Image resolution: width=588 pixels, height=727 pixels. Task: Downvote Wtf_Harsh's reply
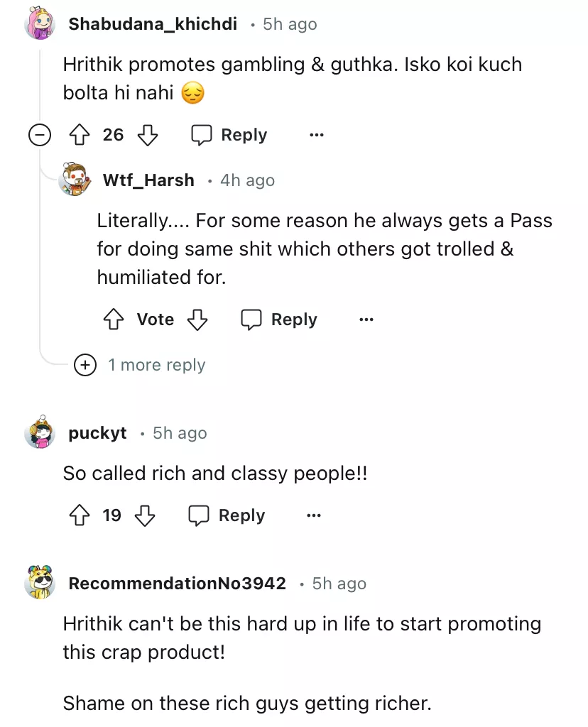coord(197,319)
